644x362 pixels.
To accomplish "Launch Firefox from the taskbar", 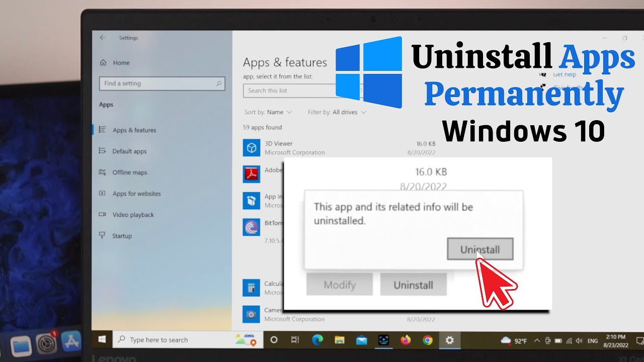I will pyautogui.click(x=406, y=340).
